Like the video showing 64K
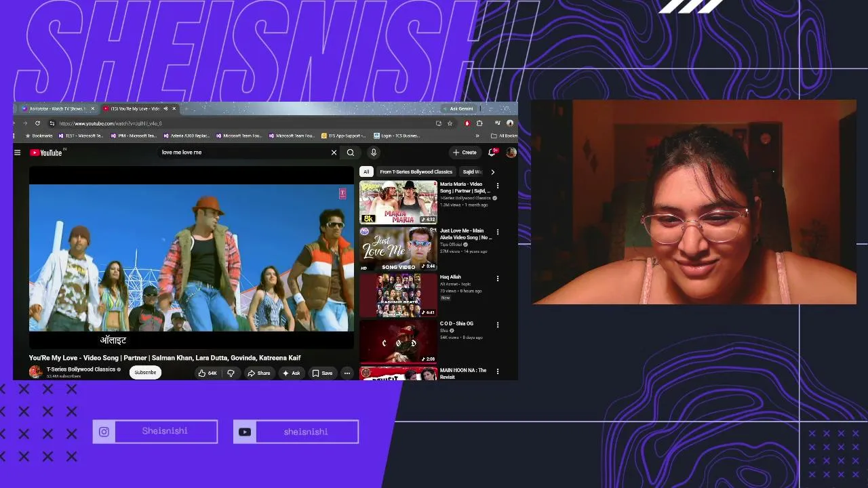 (208, 373)
